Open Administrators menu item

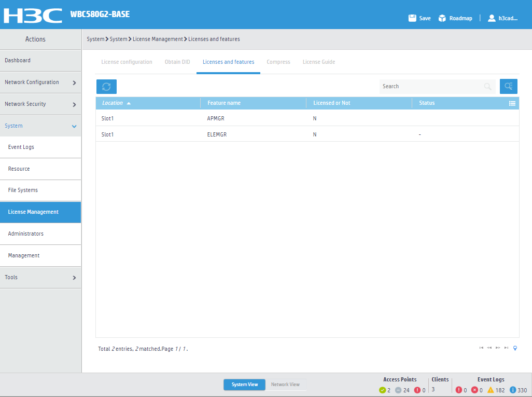(40, 234)
